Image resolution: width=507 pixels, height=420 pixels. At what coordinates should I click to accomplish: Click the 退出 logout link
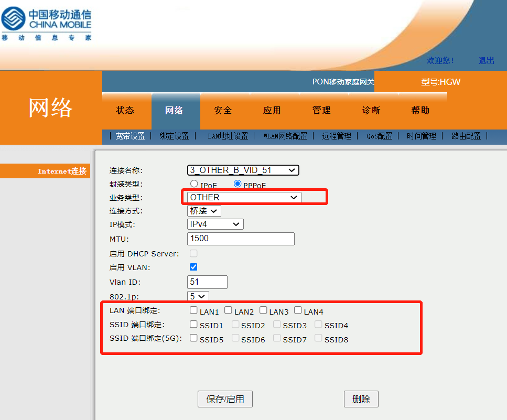tap(487, 60)
